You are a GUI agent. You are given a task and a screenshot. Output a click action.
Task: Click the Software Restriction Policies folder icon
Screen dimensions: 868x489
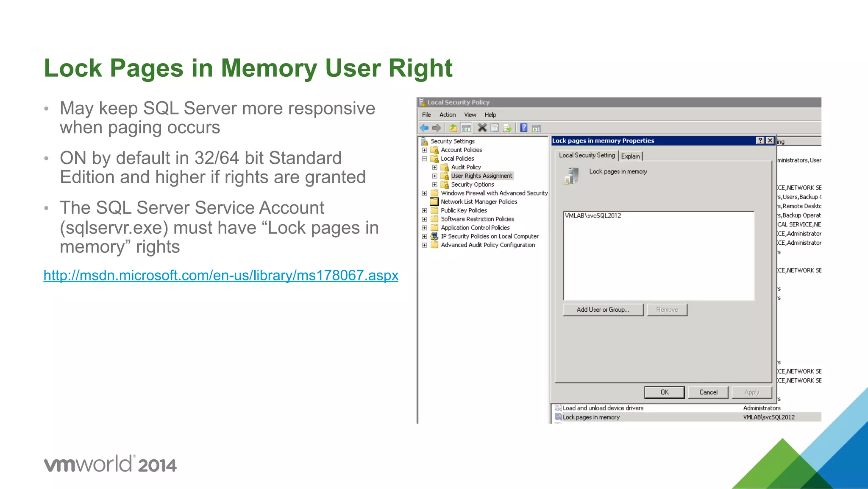pos(434,219)
